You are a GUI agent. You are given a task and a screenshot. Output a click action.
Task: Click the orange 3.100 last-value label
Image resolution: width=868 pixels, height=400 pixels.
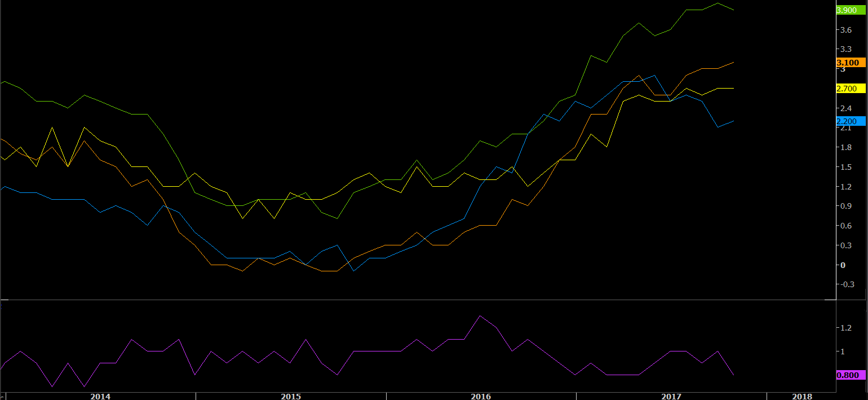pos(850,63)
